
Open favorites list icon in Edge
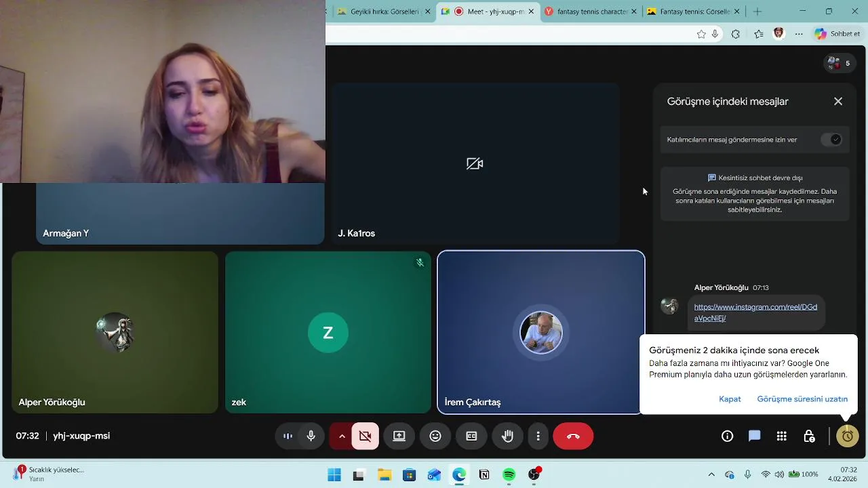[759, 34]
